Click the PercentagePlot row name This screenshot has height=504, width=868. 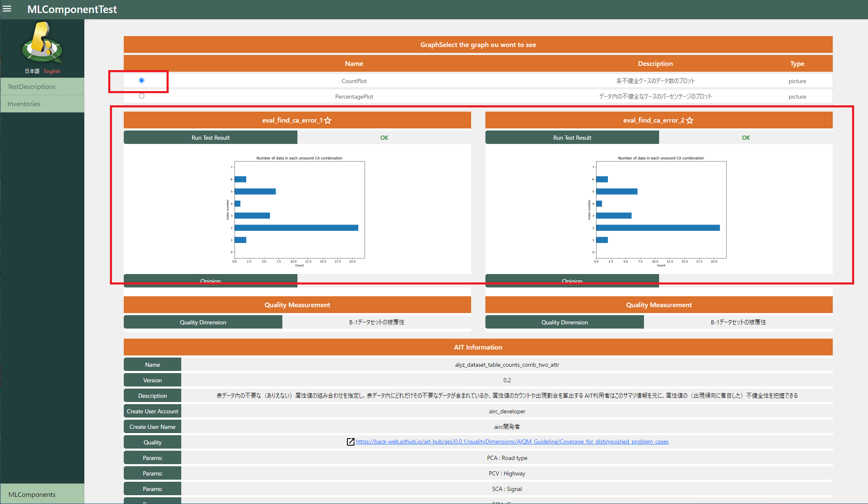(x=354, y=97)
